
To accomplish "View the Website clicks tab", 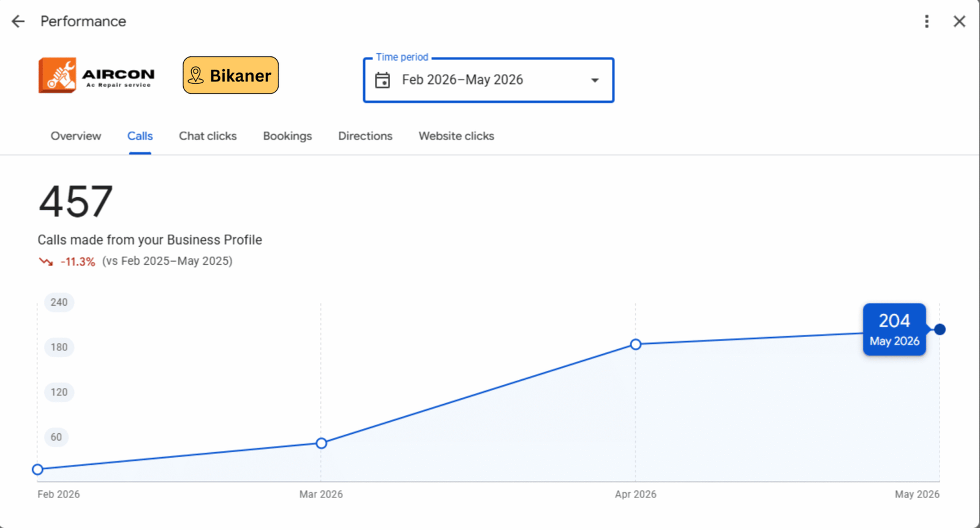I will [x=456, y=136].
